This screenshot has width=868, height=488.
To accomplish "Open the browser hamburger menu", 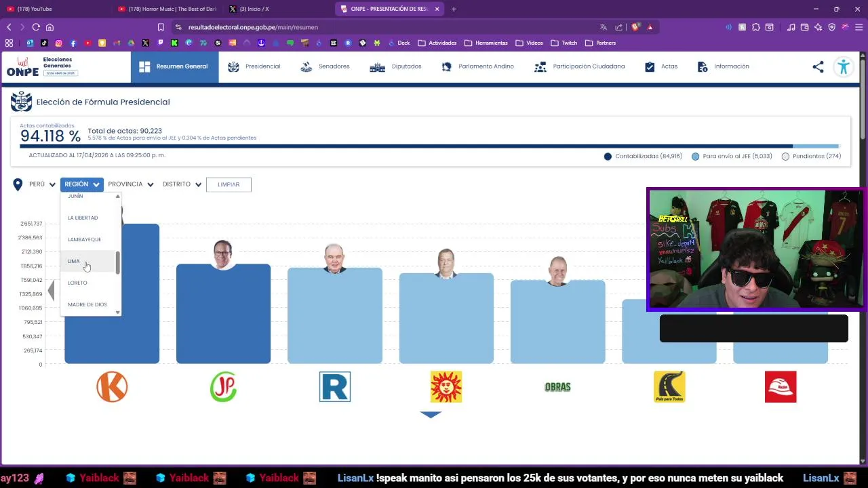I will 859,27.
